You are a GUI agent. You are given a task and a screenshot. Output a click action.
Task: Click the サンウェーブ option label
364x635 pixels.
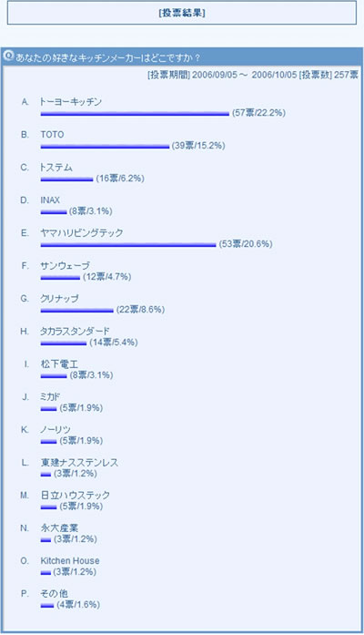[65, 266]
